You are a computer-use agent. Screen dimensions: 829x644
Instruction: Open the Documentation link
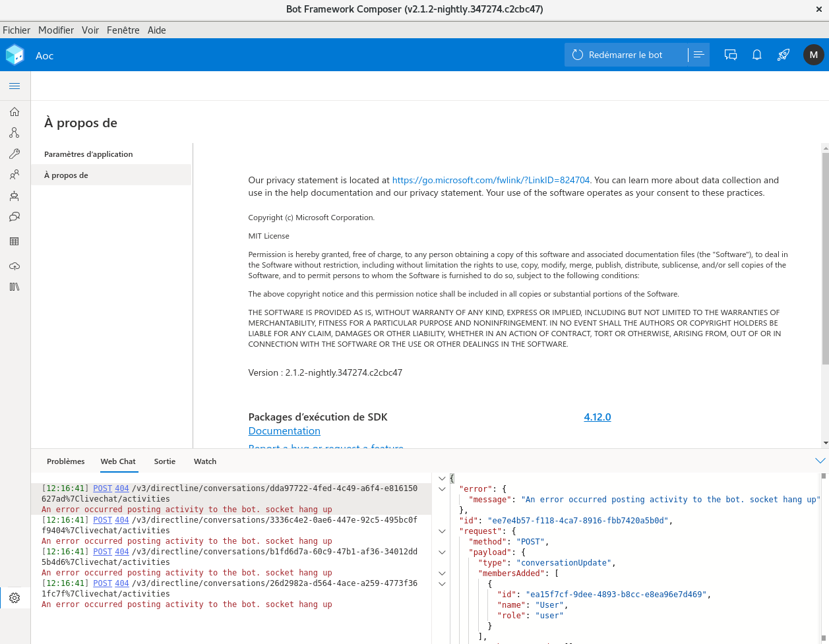pyautogui.click(x=284, y=430)
